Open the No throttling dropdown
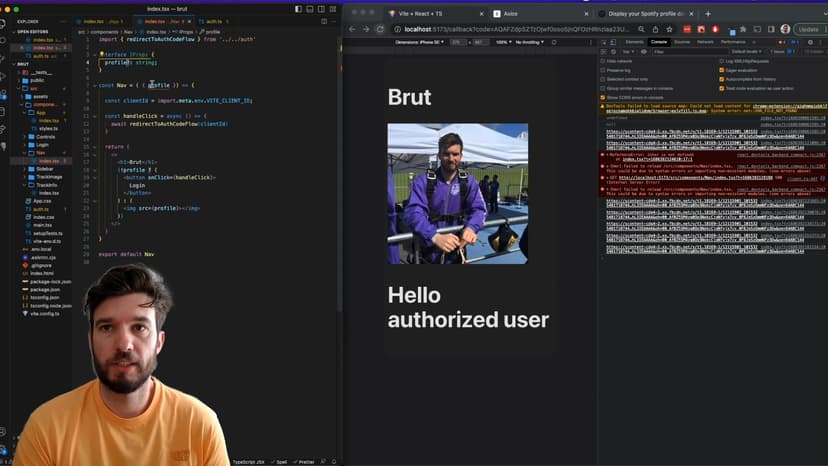Viewport: 828px width, 466px height. click(x=530, y=42)
